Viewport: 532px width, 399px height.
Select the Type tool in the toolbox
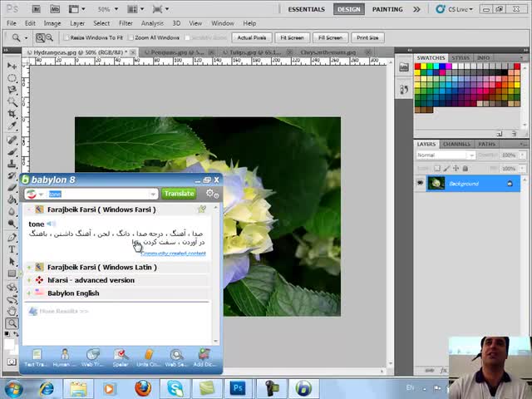point(12,249)
